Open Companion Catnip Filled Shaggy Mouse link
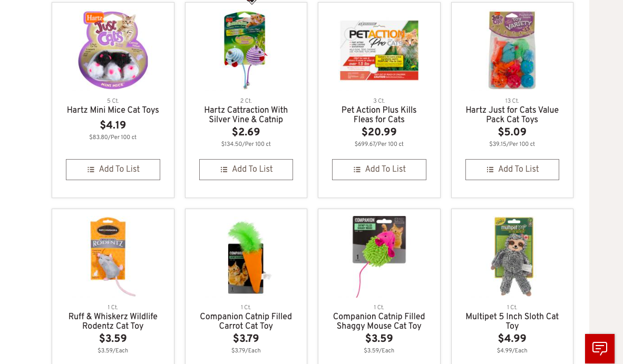The width and height of the screenshot is (623, 364). (379, 321)
